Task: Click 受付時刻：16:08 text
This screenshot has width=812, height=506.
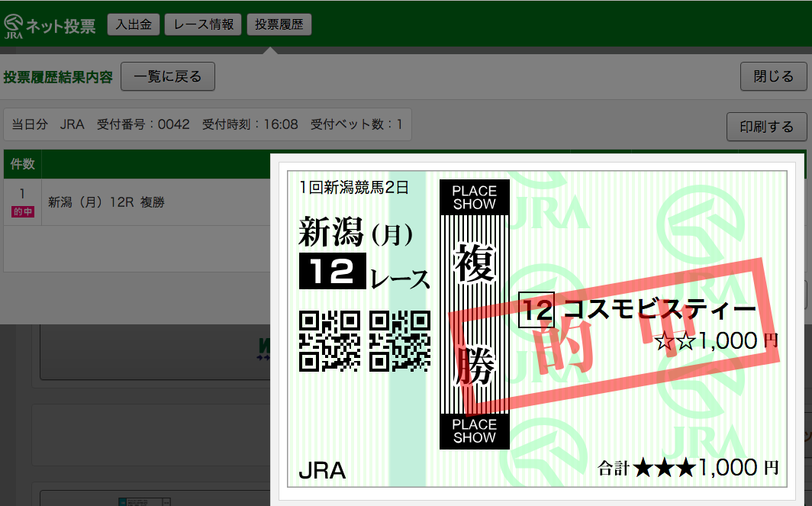Action: [250, 124]
